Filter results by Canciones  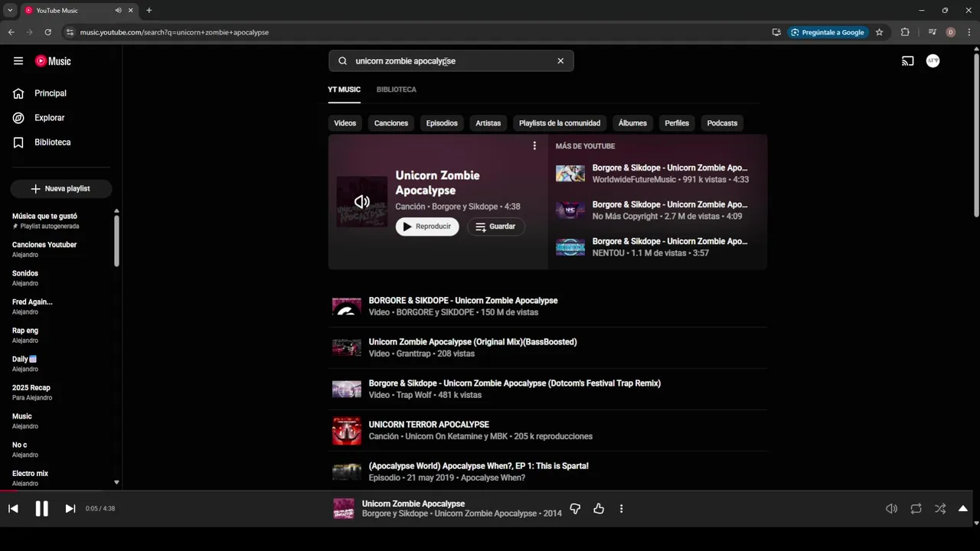[x=391, y=123]
